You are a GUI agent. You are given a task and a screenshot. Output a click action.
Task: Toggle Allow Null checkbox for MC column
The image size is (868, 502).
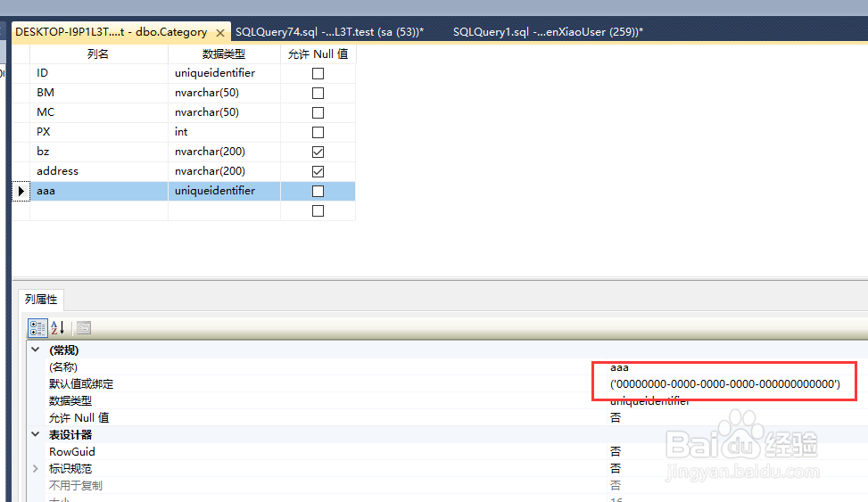[318, 112]
